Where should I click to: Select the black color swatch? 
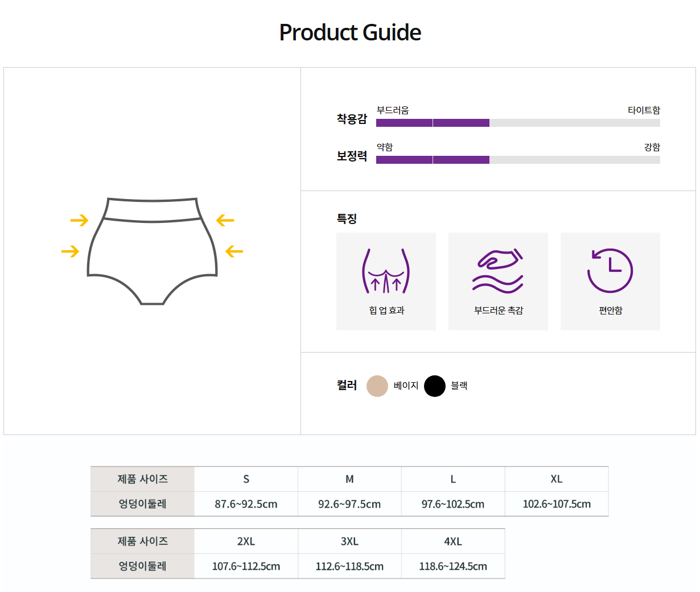434,386
